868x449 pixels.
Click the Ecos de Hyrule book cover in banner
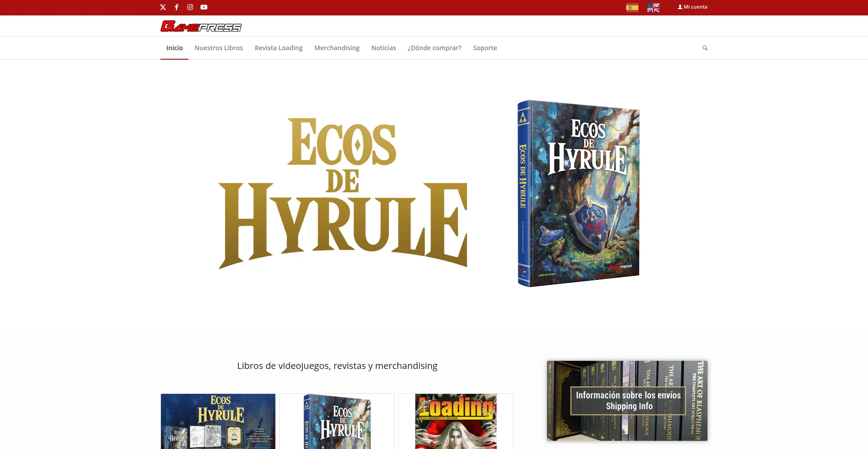point(579,194)
